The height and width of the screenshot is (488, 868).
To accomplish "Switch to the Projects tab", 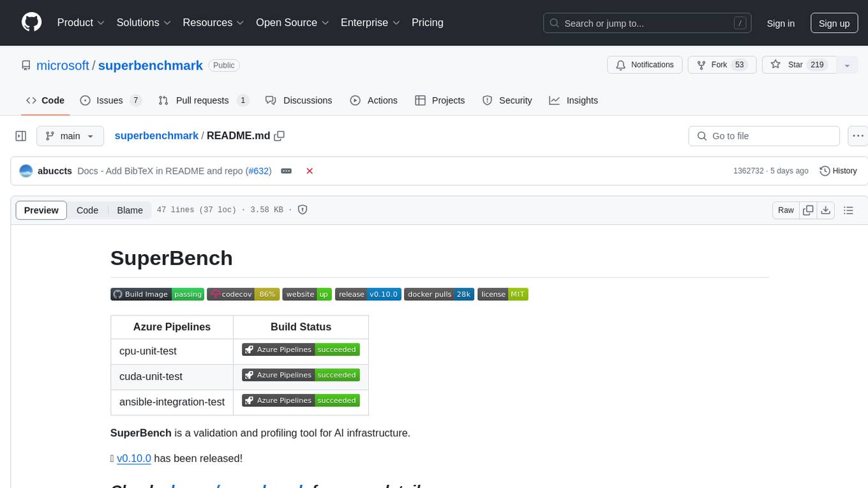I will tap(440, 100).
